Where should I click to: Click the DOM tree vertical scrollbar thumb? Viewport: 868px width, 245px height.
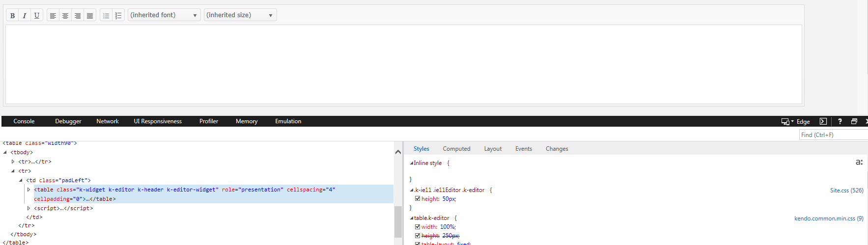(398, 222)
